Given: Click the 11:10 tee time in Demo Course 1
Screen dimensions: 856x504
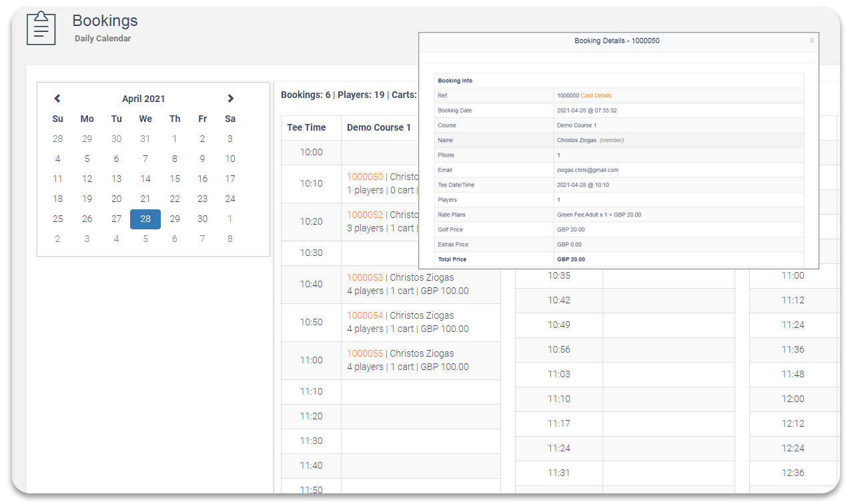Looking at the screenshot, I should point(311,391).
